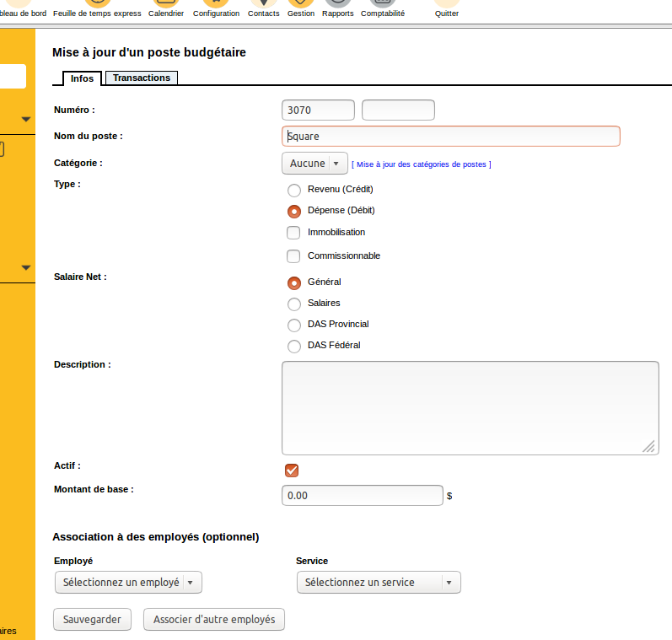Screen dimensions: 672x640
Task: Click into the Description text area
Action: [x=470, y=408]
